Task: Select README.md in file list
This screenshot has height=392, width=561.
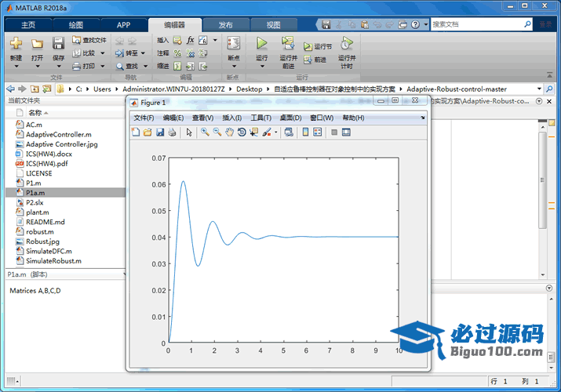Action: [x=46, y=222]
